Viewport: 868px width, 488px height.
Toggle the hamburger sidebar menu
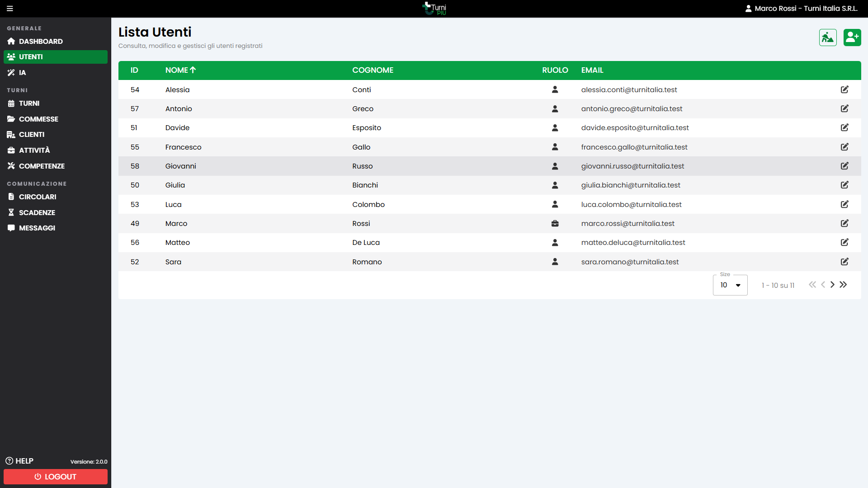[10, 9]
